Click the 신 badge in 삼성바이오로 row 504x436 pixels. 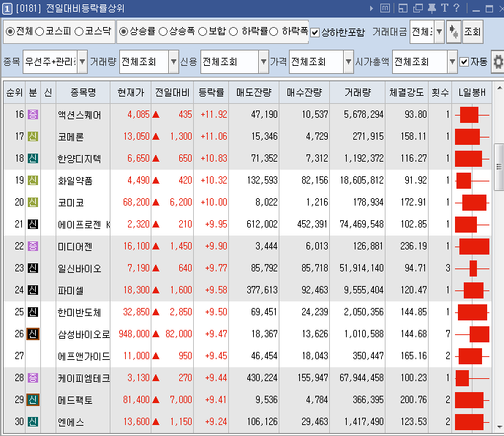tap(33, 334)
